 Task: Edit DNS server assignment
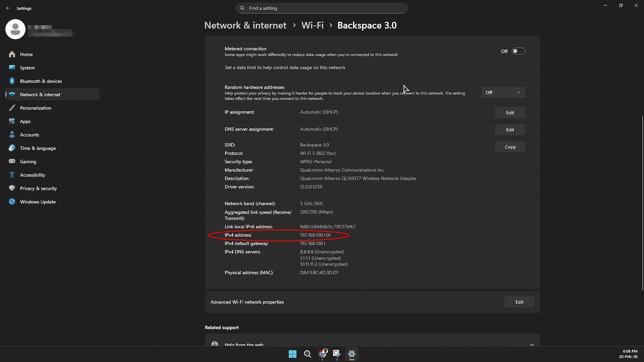[510, 130]
